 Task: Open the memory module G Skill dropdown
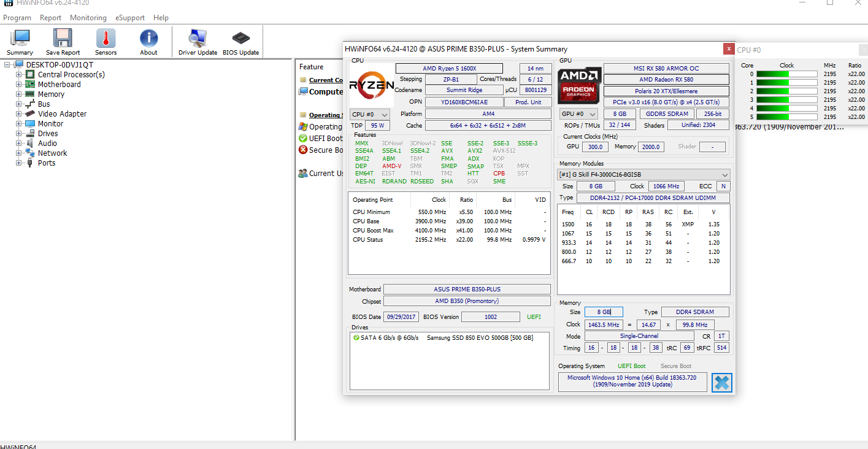tap(643, 175)
